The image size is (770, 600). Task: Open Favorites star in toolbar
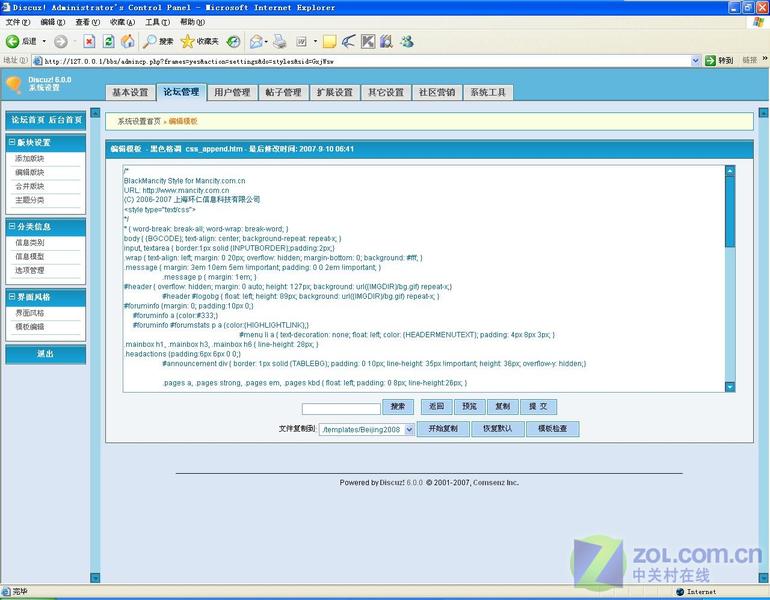187,42
